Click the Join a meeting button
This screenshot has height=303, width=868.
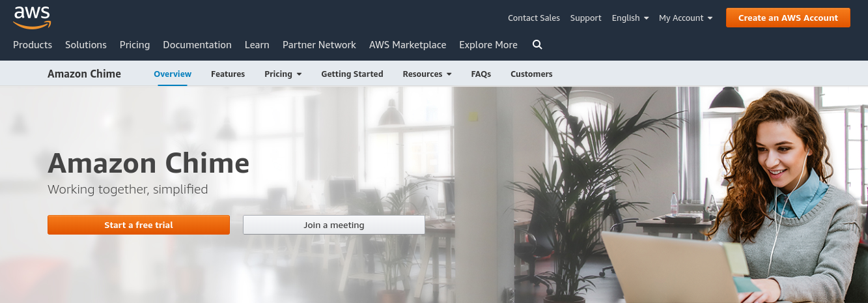(x=334, y=225)
